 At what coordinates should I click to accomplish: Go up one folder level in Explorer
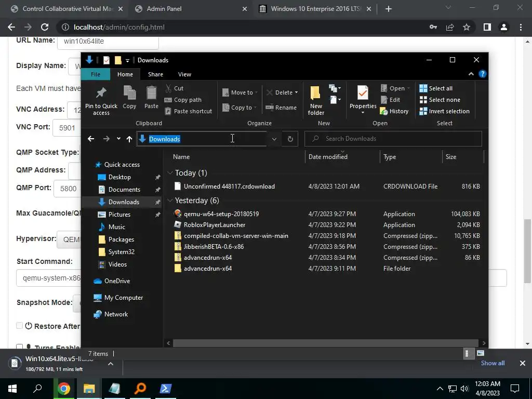129,138
